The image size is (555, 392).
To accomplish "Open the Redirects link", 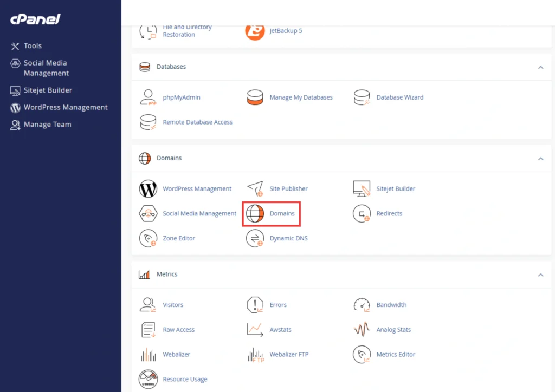I will (389, 213).
